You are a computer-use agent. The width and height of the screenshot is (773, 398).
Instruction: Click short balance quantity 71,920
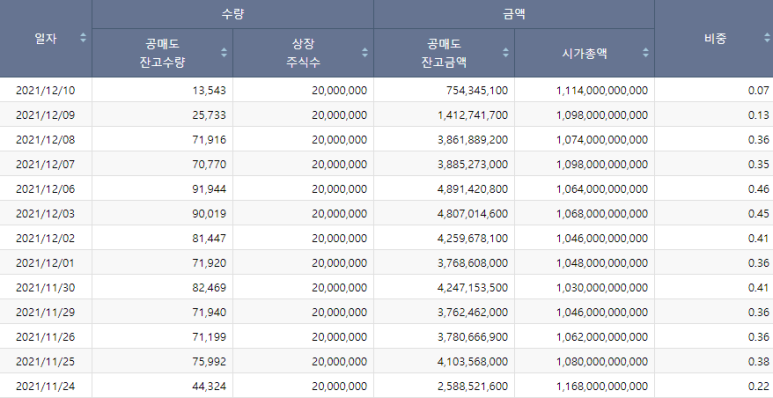coord(209,263)
